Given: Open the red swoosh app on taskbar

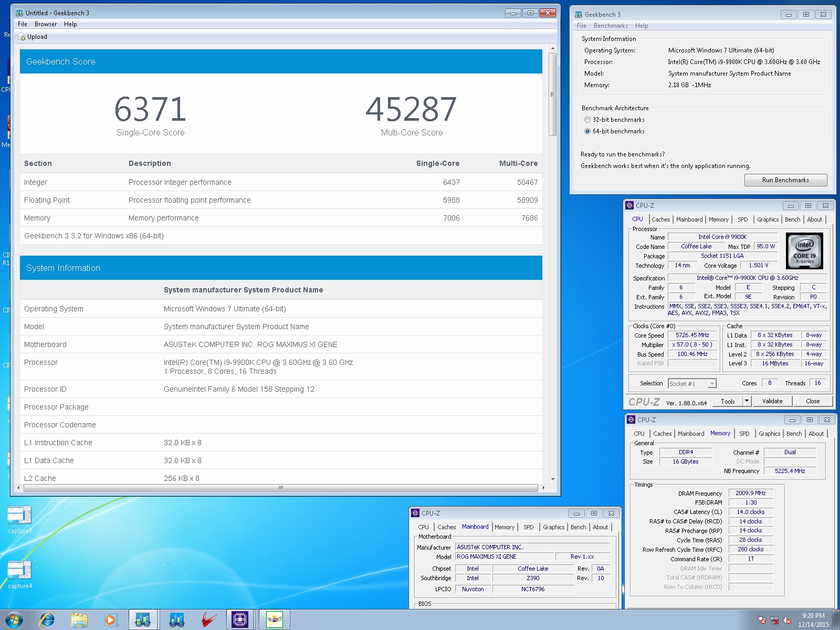Looking at the screenshot, I should [209, 620].
